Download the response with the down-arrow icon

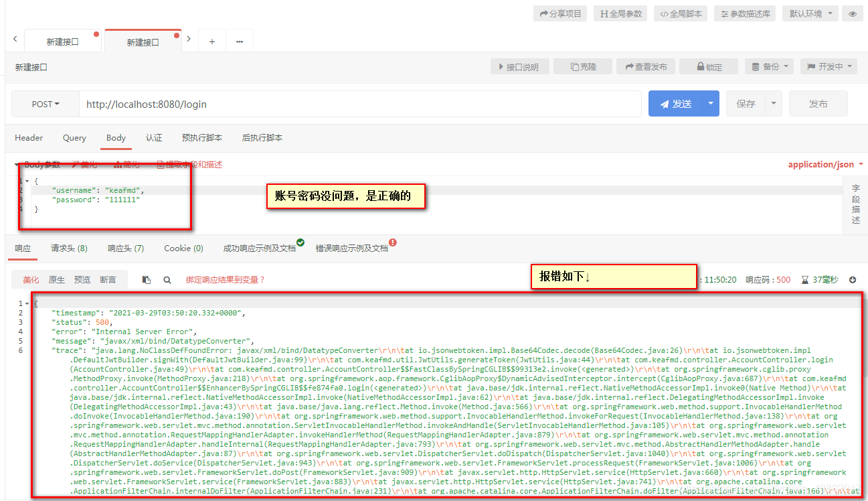pos(853,280)
